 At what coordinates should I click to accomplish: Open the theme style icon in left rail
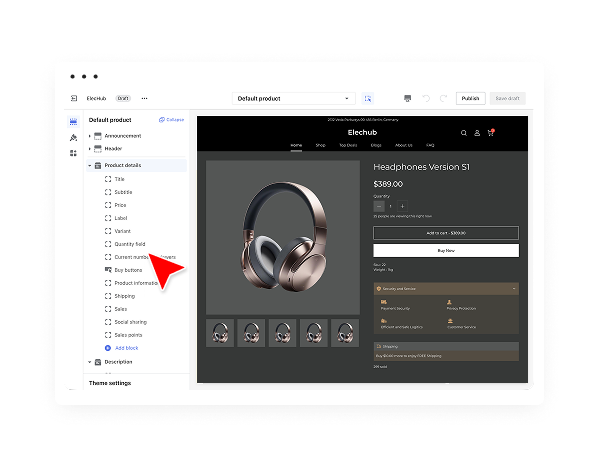(x=74, y=137)
